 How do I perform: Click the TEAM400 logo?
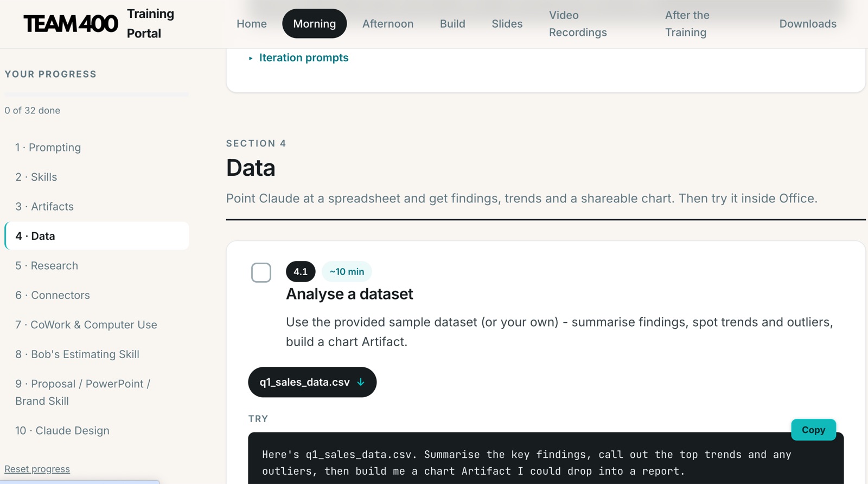pyautogui.click(x=71, y=23)
